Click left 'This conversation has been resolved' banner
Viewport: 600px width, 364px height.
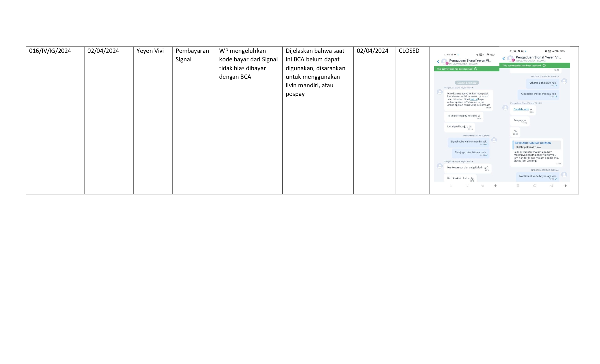click(x=467, y=69)
